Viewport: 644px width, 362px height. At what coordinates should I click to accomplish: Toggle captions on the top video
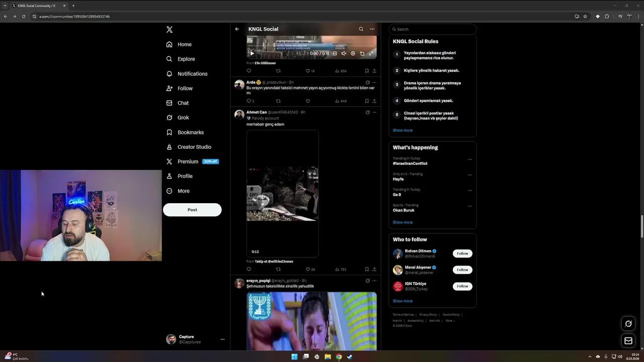[335, 53]
